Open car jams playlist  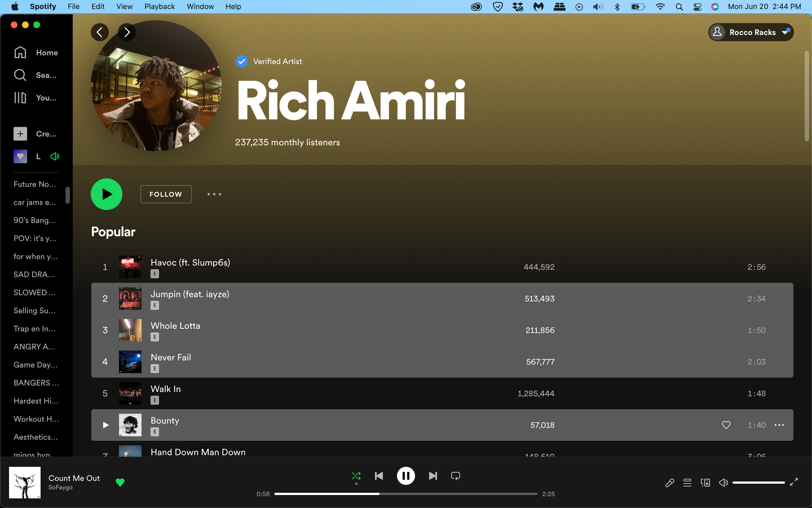[x=35, y=202]
